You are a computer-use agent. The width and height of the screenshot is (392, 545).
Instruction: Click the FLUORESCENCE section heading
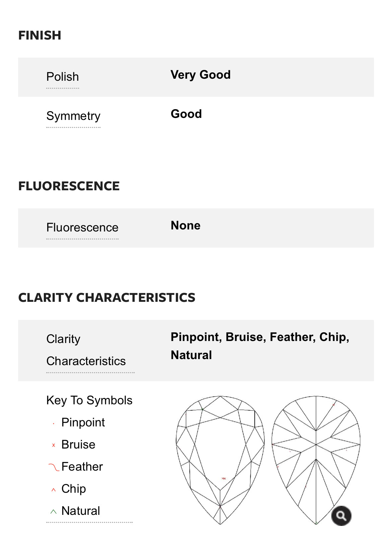point(69,186)
